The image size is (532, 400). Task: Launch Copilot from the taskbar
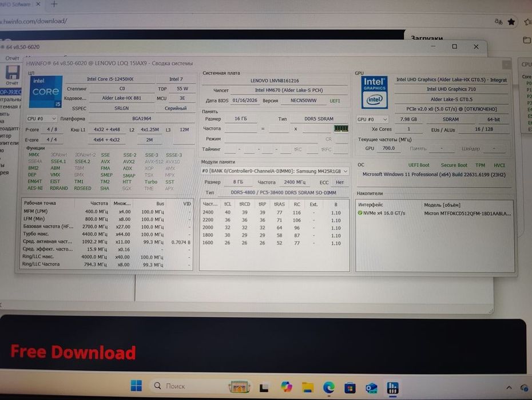tap(287, 387)
